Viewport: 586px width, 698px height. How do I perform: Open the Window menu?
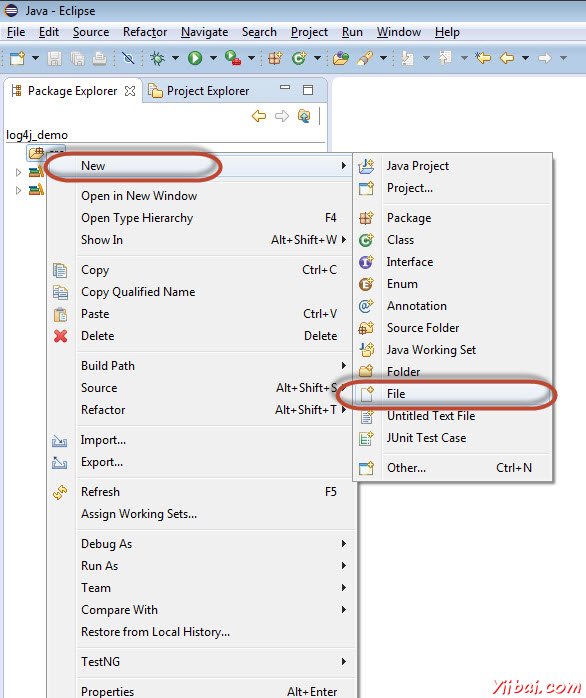click(x=399, y=32)
